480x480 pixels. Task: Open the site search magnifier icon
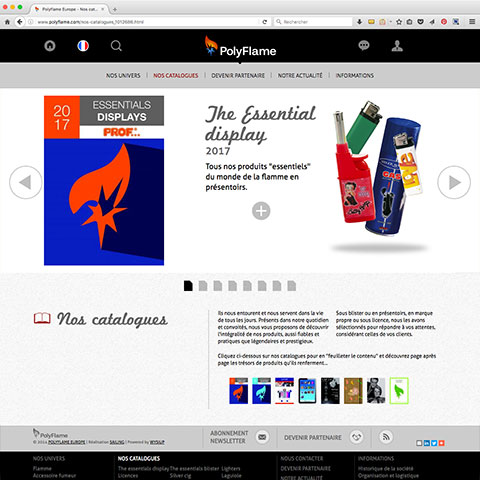click(116, 46)
